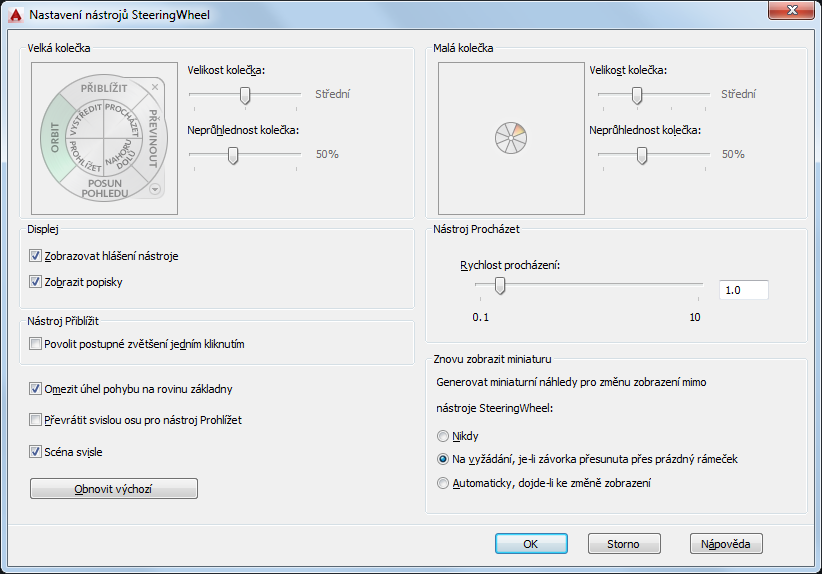Click big wheel size slider thumb
This screenshot has width=822, height=574.
tap(245, 95)
